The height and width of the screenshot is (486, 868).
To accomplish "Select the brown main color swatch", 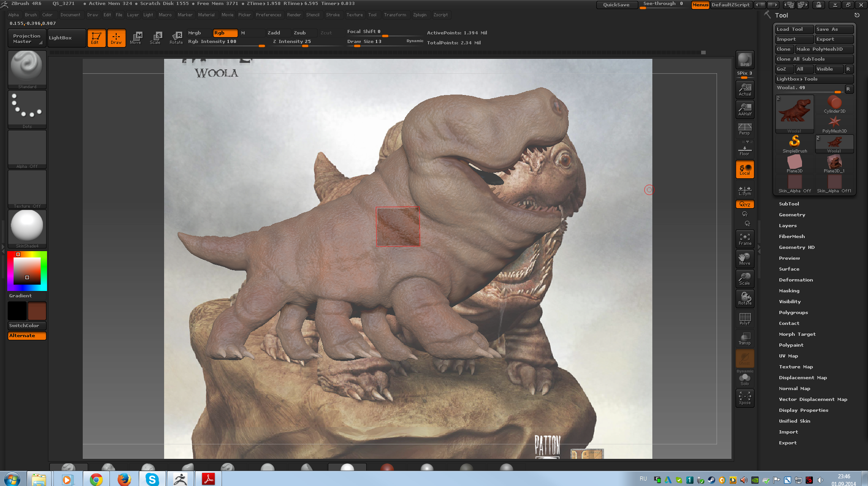I will point(37,311).
